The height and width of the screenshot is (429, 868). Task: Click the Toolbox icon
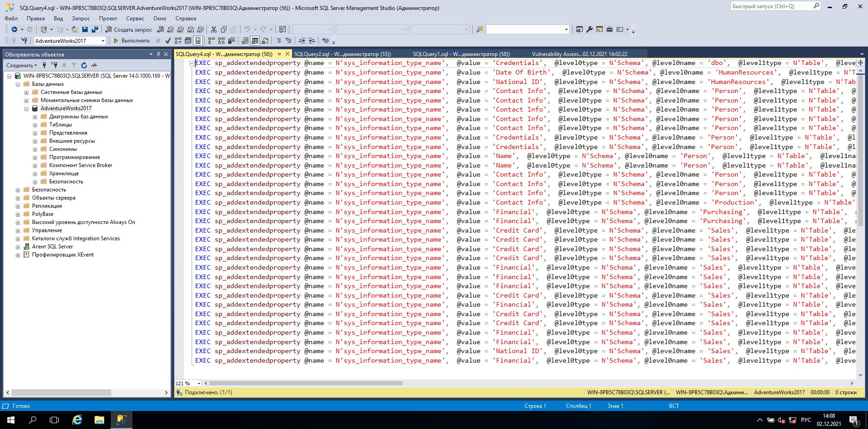[x=609, y=29]
